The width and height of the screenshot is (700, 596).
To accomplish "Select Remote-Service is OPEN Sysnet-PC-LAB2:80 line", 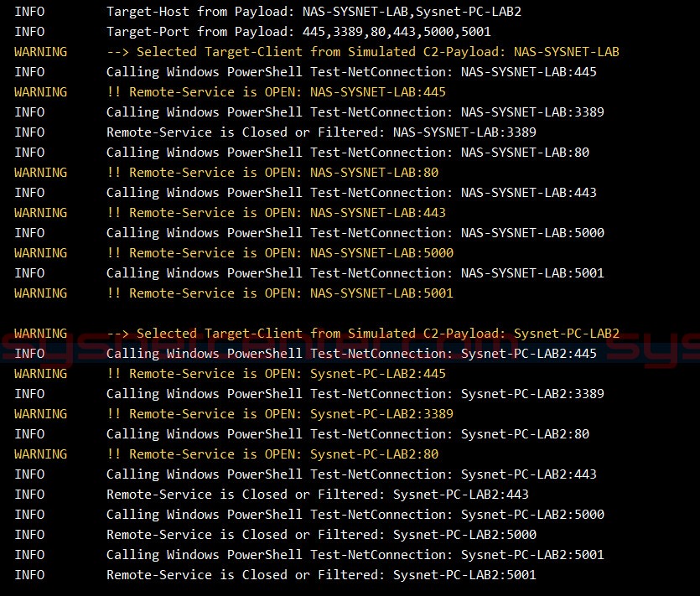I will click(x=226, y=454).
